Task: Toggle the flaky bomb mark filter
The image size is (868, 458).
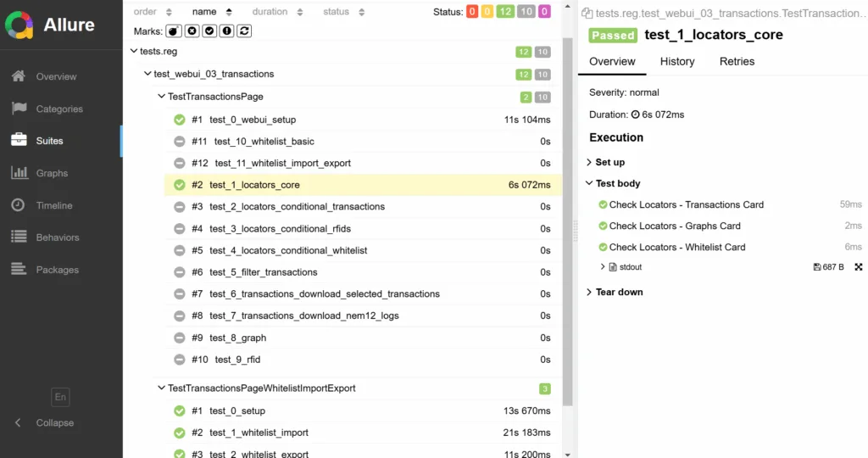Action: click(x=173, y=31)
